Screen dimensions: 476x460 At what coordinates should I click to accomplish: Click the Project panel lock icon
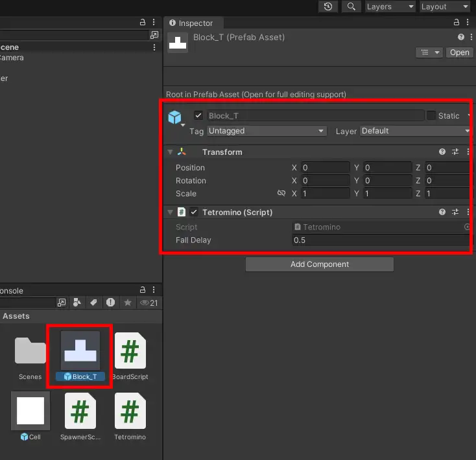click(143, 290)
